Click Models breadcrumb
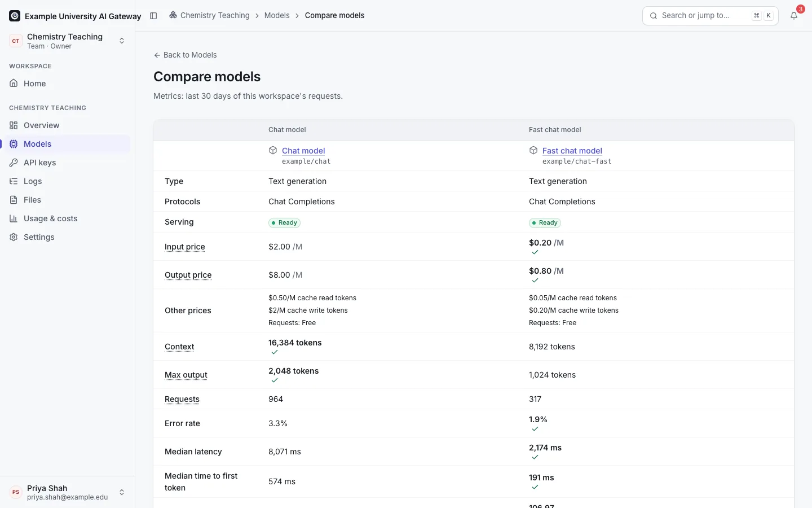The image size is (812, 508). [x=277, y=15]
